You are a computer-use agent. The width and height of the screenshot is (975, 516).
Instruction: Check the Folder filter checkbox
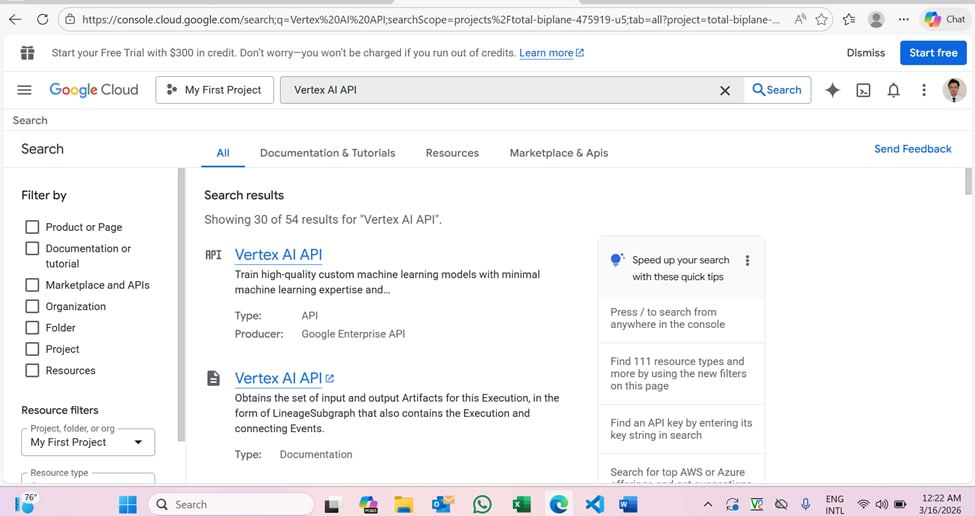tap(32, 328)
